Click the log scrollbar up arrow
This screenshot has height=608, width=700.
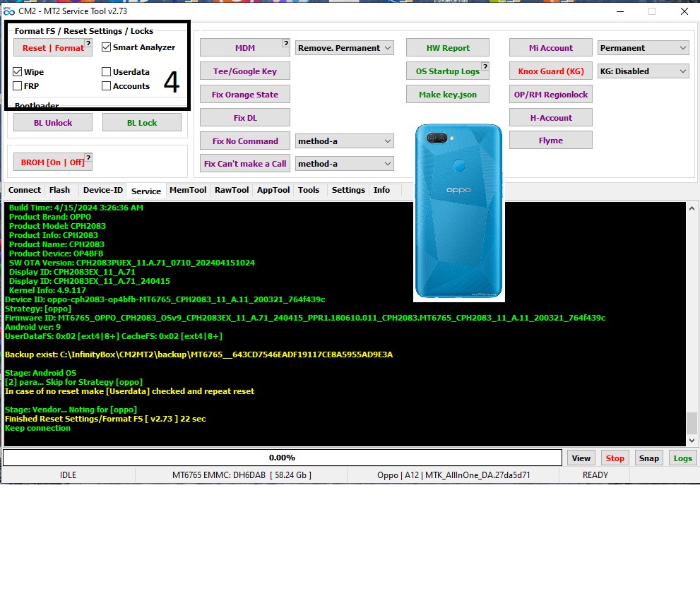[x=692, y=208]
